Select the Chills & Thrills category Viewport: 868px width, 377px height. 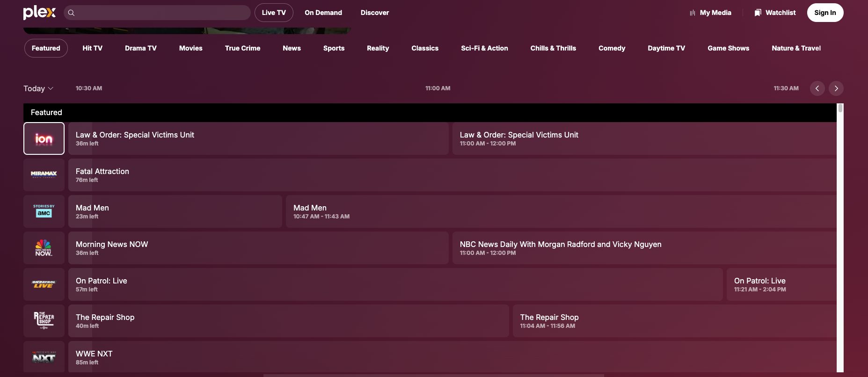pyautogui.click(x=553, y=48)
